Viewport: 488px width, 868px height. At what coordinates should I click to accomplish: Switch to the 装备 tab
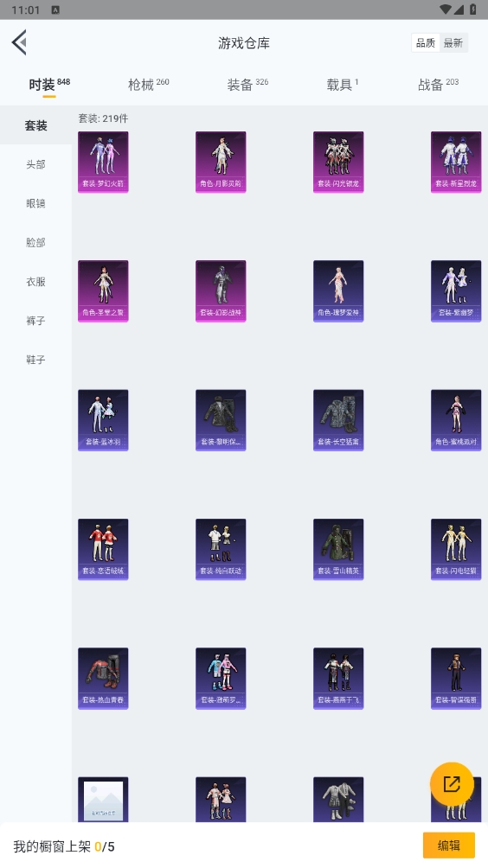pyautogui.click(x=247, y=84)
